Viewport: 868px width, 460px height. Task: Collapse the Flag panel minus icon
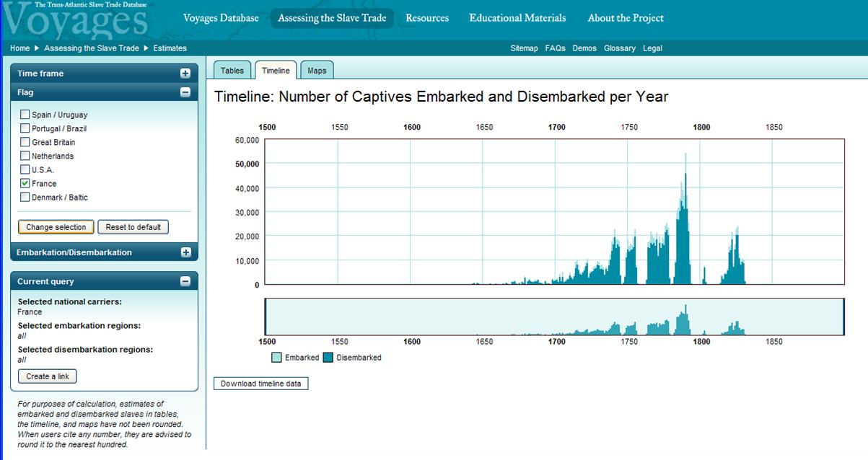tap(185, 92)
